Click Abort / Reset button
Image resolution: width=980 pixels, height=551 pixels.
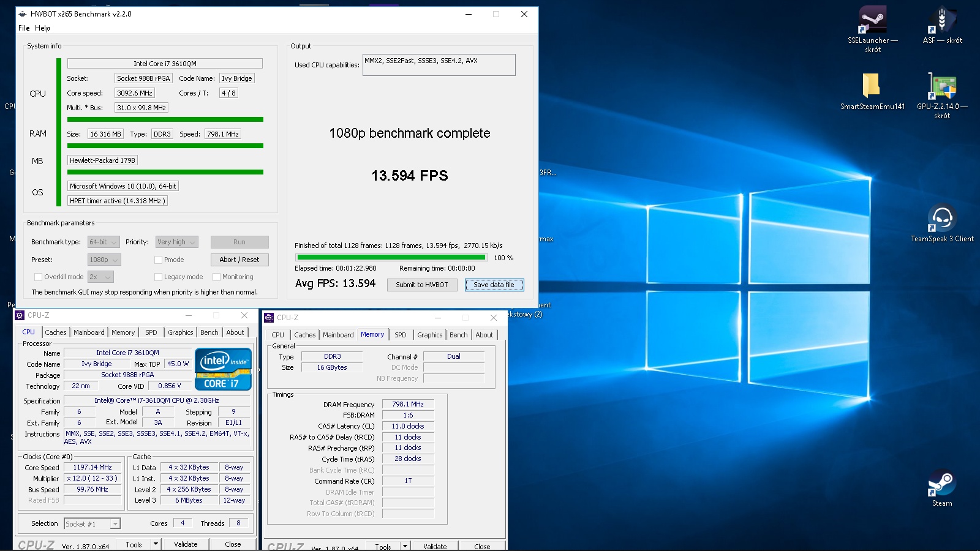tap(239, 260)
